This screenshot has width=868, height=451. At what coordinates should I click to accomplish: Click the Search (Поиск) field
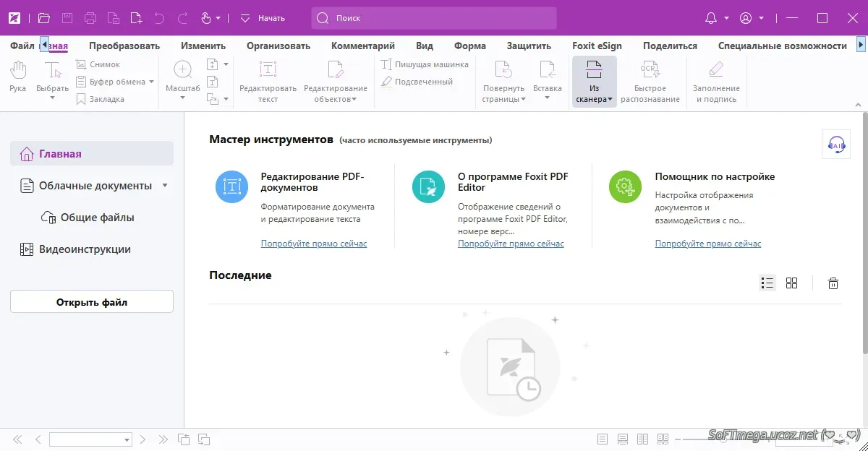[x=434, y=18]
